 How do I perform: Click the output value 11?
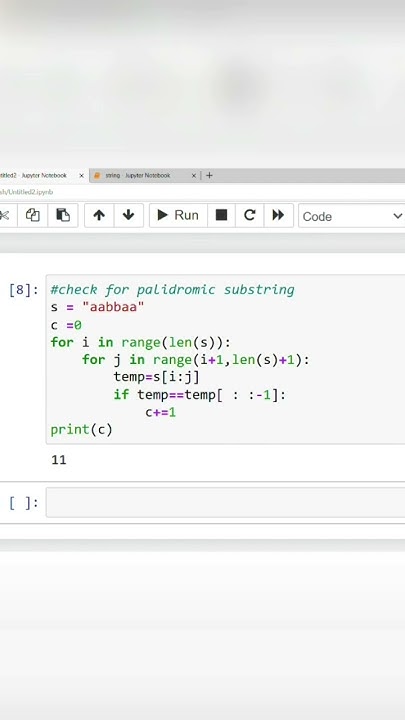coord(59,460)
